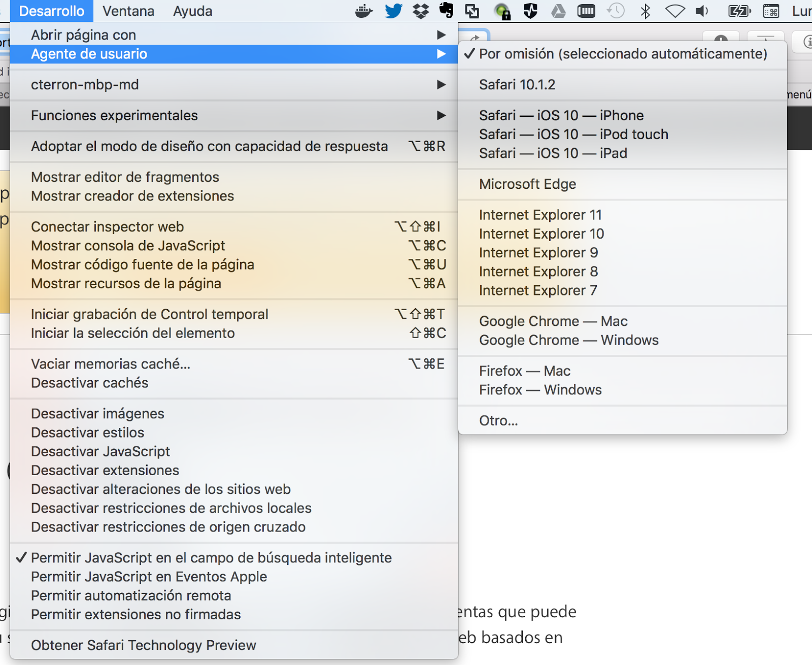This screenshot has width=812, height=665.
Task: Expand cterron-mbp-md submenu
Action: [x=234, y=85]
